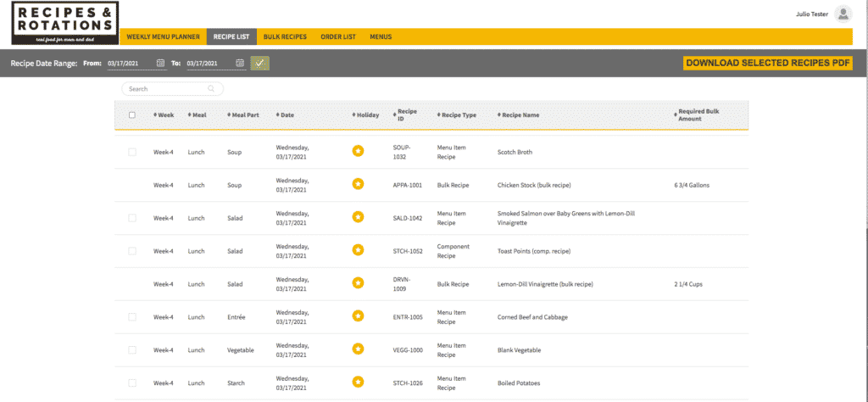
Task: Click recipe ID STCH-1026
Action: pyautogui.click(x=408, y=383)
